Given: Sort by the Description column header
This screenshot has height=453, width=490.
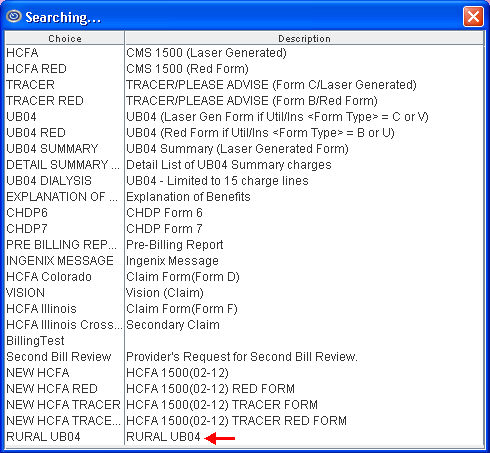Looking at the screenshot, I should pos(304,38).
